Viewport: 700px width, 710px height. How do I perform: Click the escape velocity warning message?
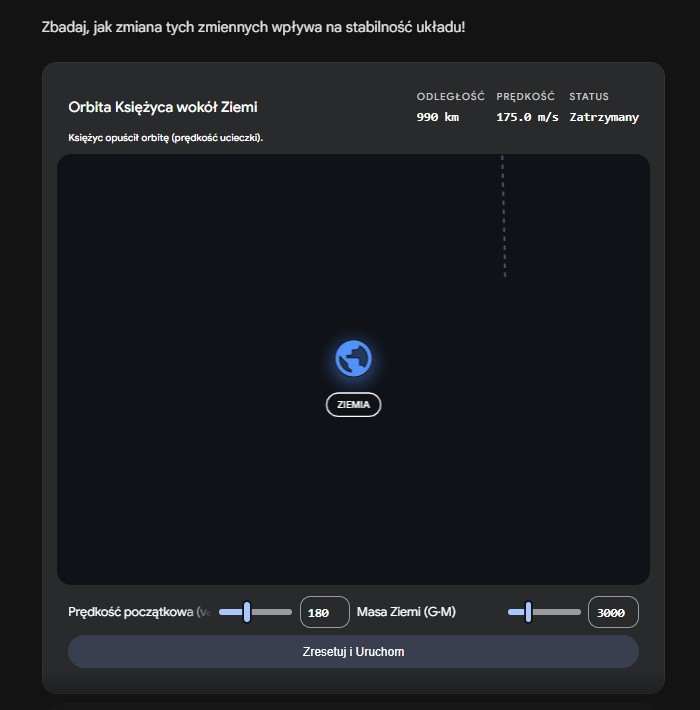click(166, 137)
